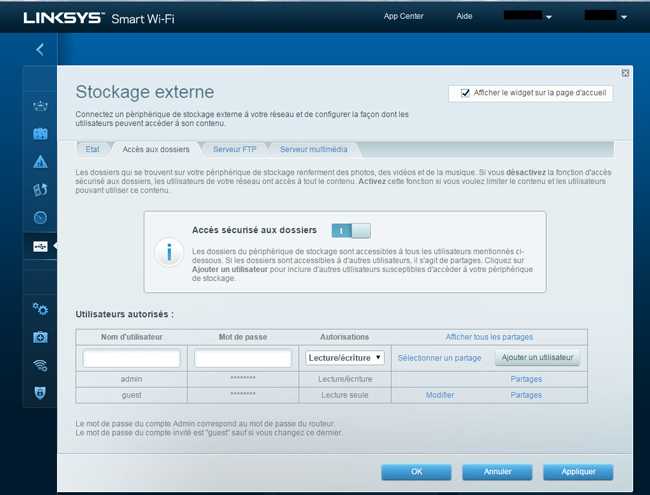Click the Ajouter un utilisateur button

[x=537, y=357]
